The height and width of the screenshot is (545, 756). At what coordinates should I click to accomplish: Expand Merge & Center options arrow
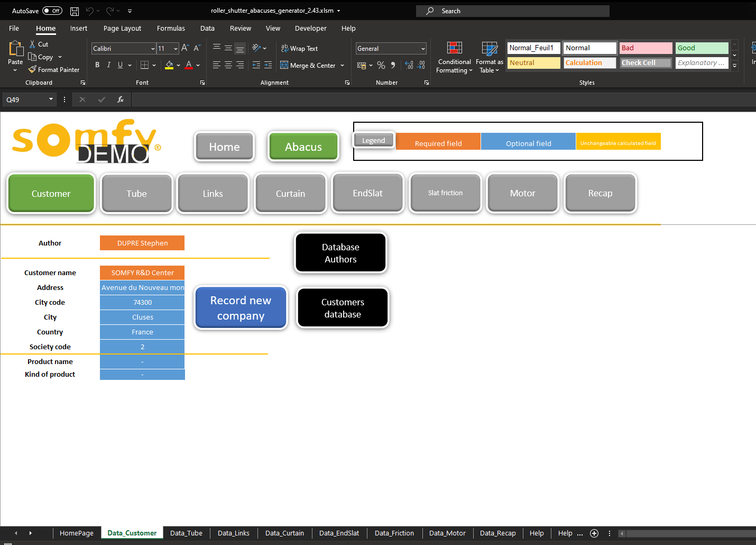click(343, 65)
